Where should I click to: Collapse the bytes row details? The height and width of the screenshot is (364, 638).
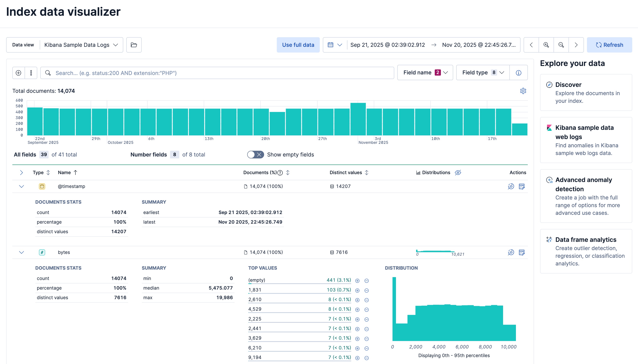point(21,252)
